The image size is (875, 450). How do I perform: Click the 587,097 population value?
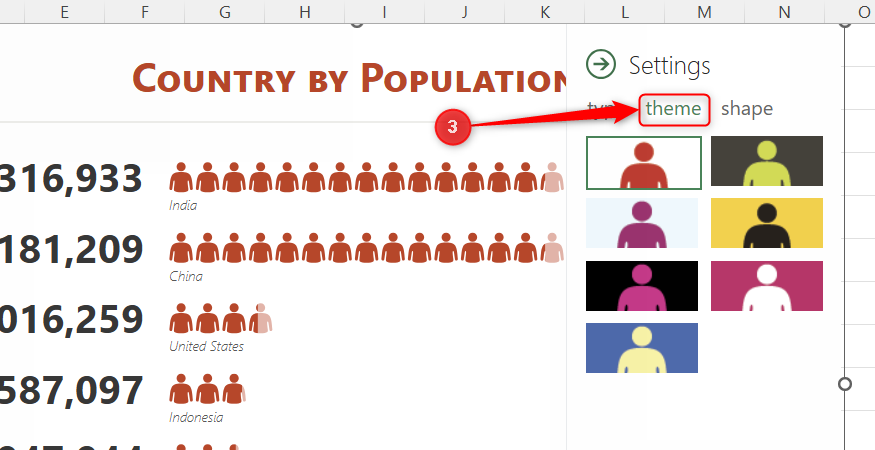pyautogui.click(x=71, y=390)
